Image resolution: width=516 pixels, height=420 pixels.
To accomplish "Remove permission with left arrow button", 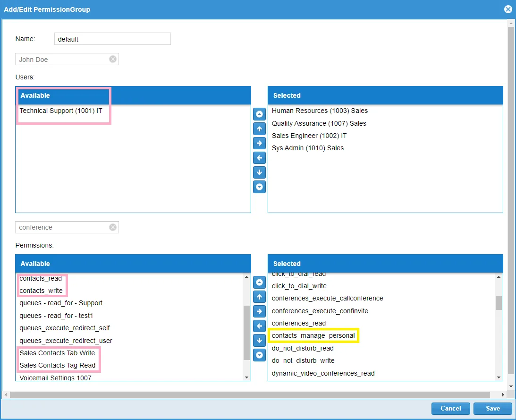I will (x=259, y=326).
